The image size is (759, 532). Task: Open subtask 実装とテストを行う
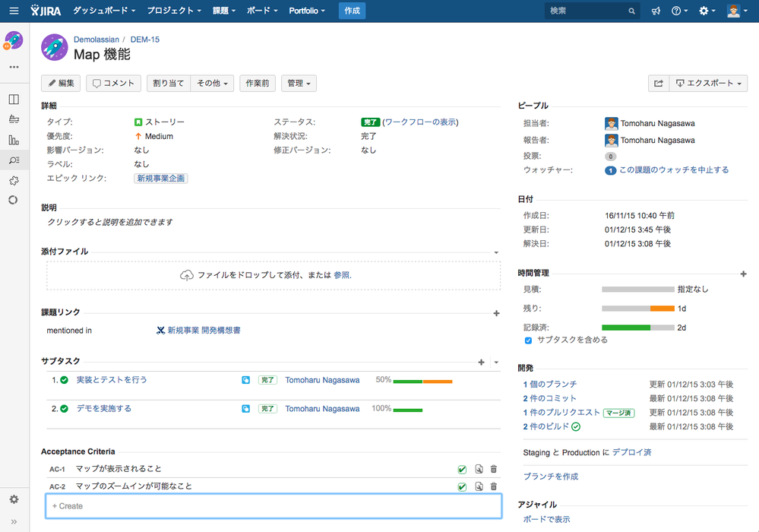click(112, 380)
